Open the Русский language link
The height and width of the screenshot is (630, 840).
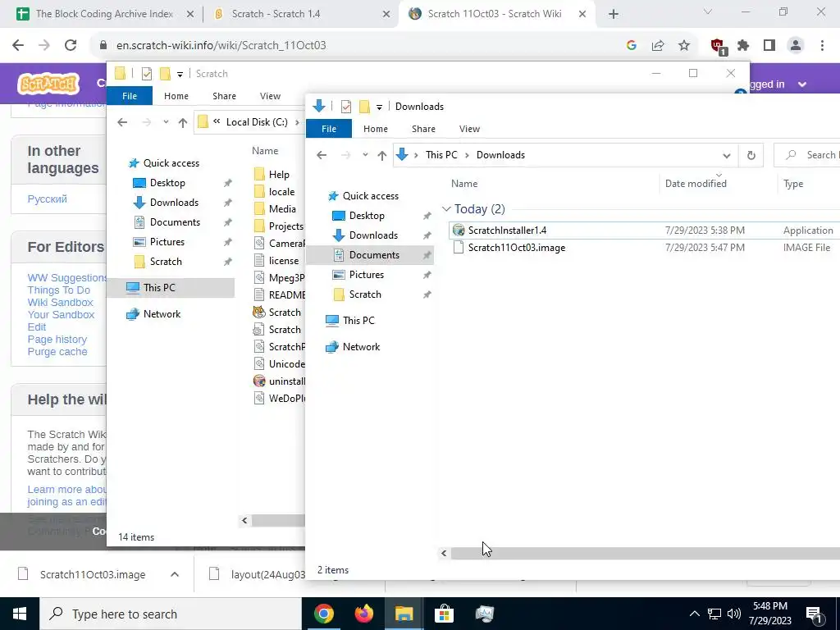coord(47,199)
